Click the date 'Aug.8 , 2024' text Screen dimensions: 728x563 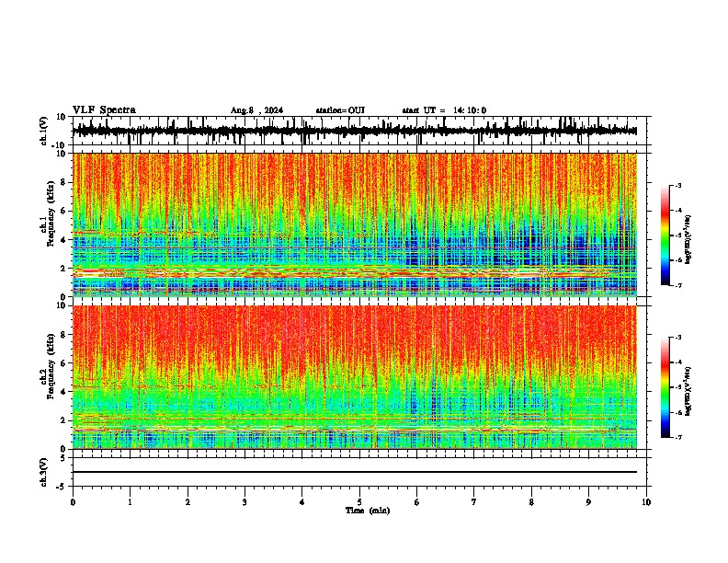click(x=256, y=110)
